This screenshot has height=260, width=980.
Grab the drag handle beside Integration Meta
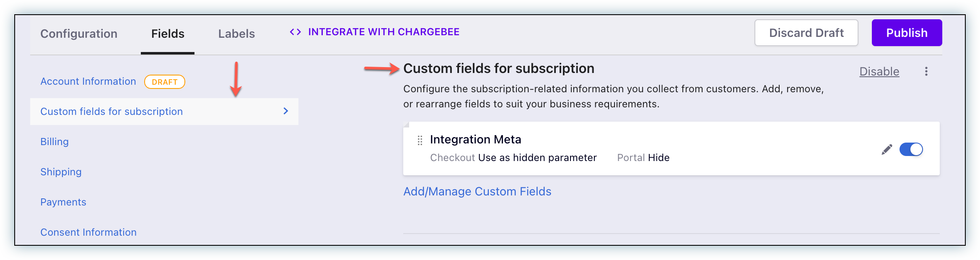click(x=420, y=140)
